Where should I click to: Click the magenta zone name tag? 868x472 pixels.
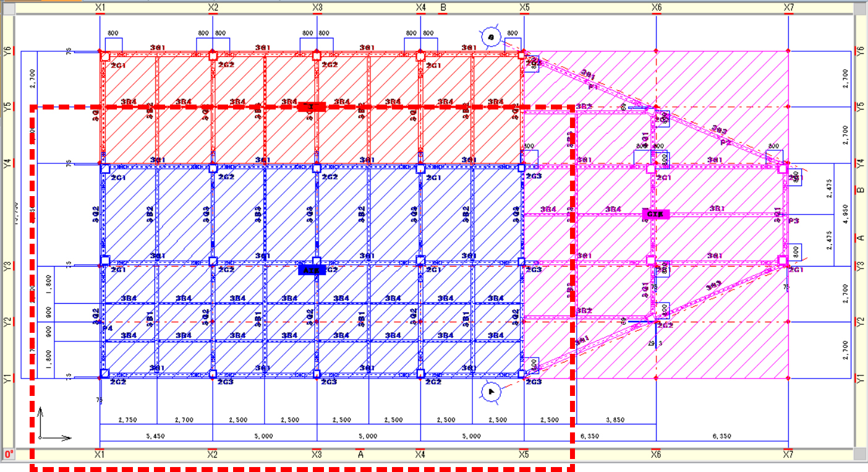coord(656,214)
